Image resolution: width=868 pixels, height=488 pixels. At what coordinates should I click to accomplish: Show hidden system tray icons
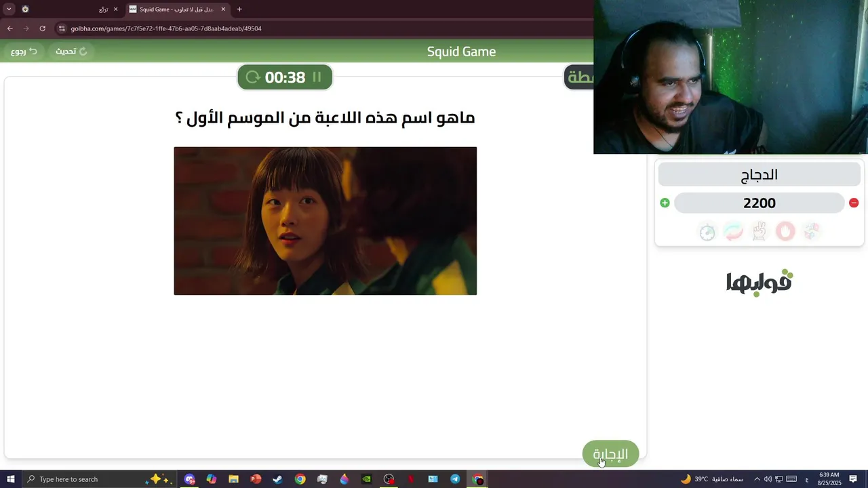coord(757,479)
